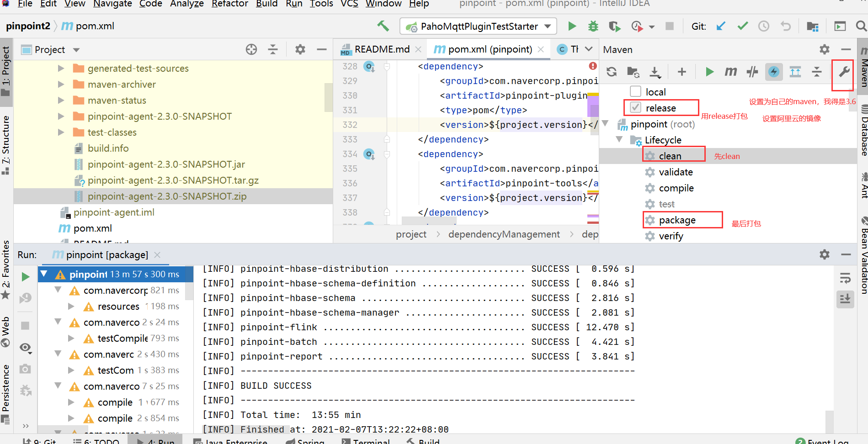
Task: Enable the local Maven profile checkbox
Action: (x=635, y=92)
